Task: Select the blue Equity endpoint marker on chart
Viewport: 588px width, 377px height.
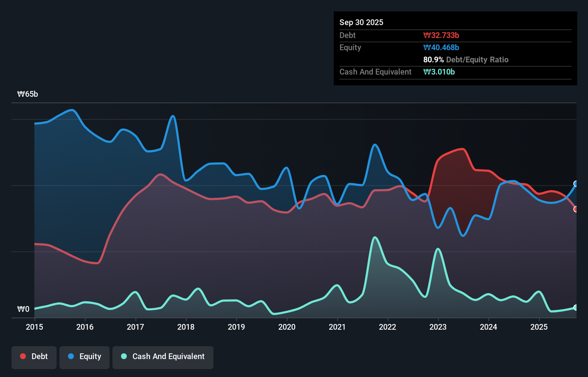Action: tap(575, 184)
